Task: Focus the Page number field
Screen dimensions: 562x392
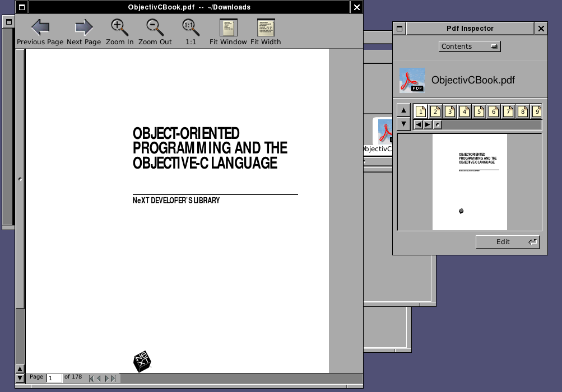Action: tap(54, 378)
